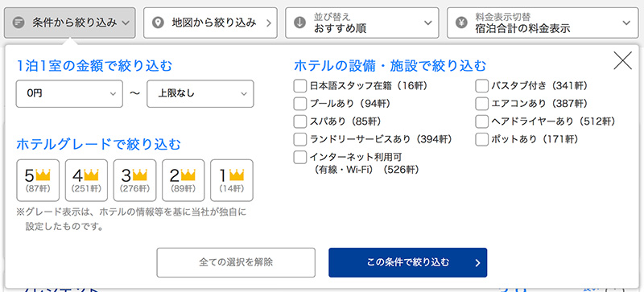Tick the バスタブ付き checkbox
Screen dimensions: 644x292
point(481,86)
